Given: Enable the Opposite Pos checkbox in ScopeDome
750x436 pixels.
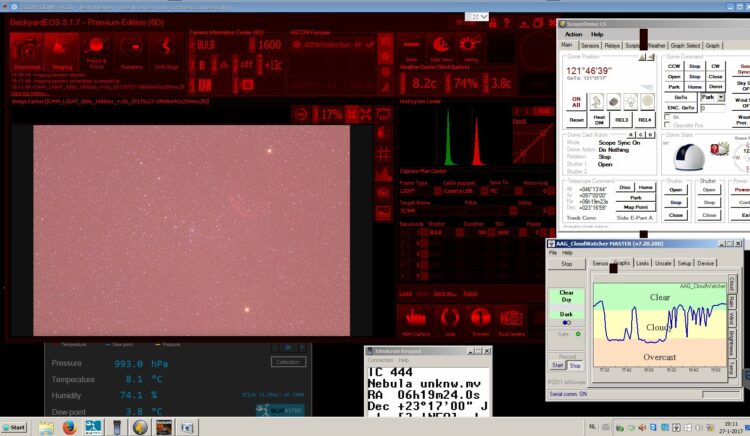Looking at the screenshot, I should [x=667, y=125].
